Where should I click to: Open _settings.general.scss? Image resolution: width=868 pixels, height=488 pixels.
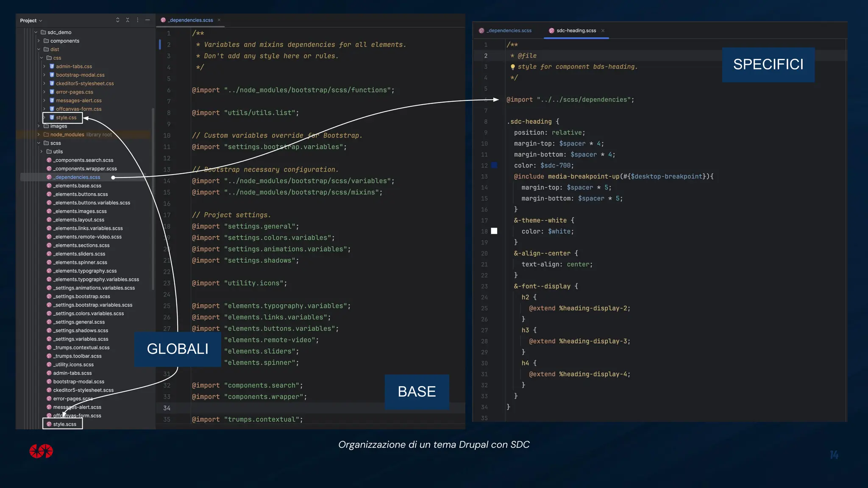(79, 322)
